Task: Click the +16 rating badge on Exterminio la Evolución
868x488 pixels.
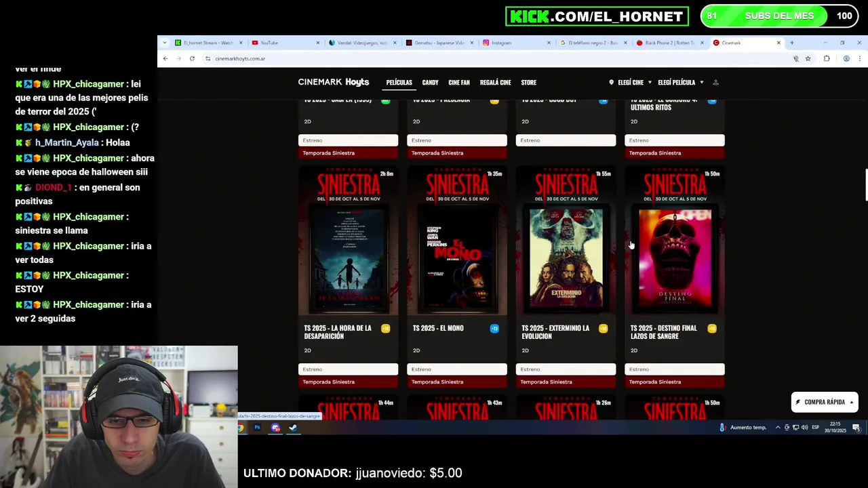Action: point(603,329)
